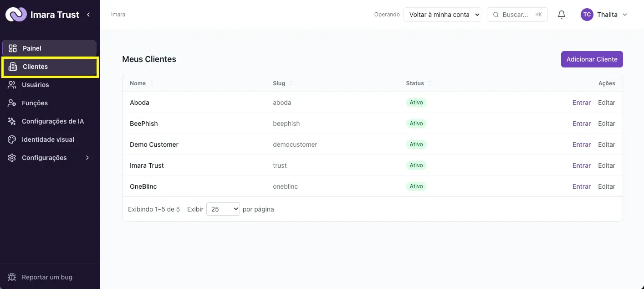Click Editar for Imara Trust client

pyautogui.click(x=607, y=165)
